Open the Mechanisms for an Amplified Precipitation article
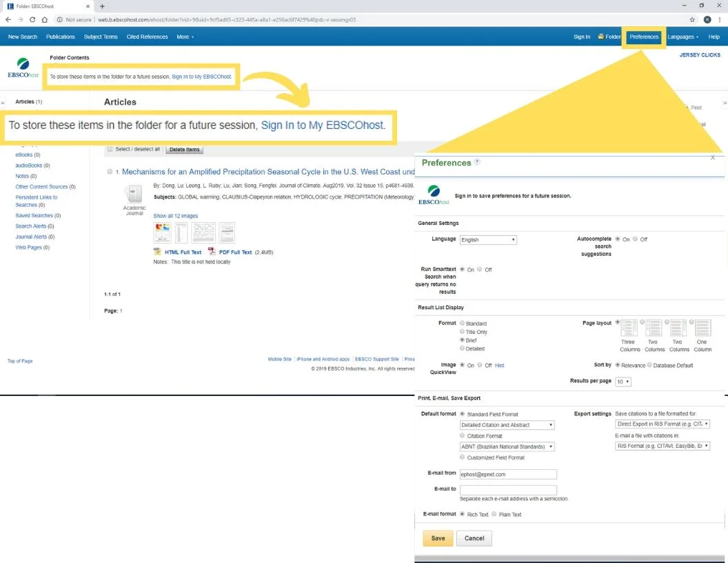728x563 pixels. [x=268, y=171]
